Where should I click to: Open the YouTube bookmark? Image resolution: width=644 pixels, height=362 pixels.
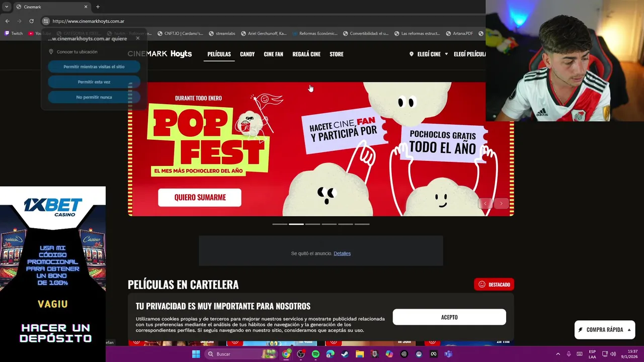(39, 34)
